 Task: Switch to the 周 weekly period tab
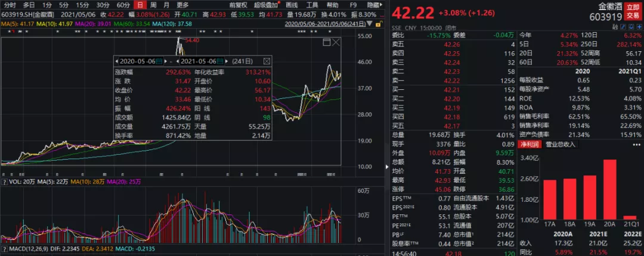pos(153,5)
